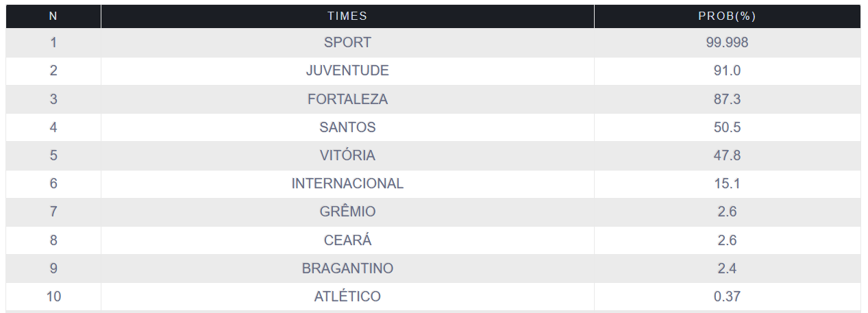
Task: Click the 87.3 probability value
Action: pos(727,99)
